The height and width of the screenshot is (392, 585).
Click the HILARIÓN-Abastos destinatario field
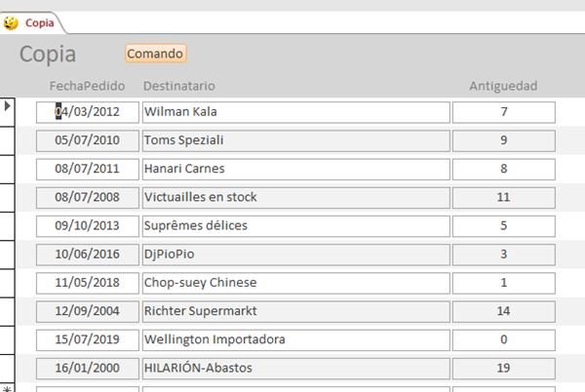coord(295,369)
